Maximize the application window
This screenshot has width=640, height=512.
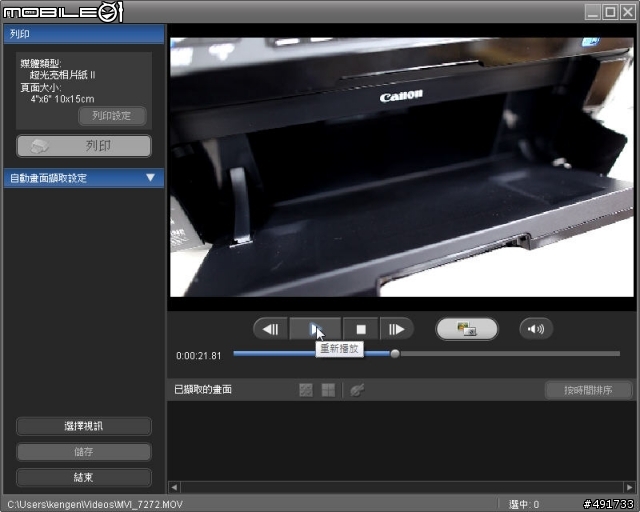point(610,12)
